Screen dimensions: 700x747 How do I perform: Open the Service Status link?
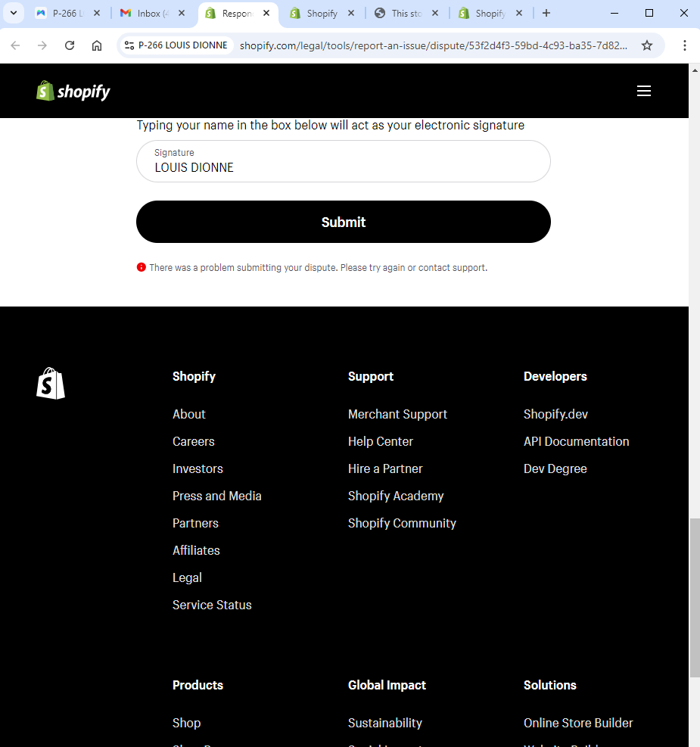coord(212,605)
